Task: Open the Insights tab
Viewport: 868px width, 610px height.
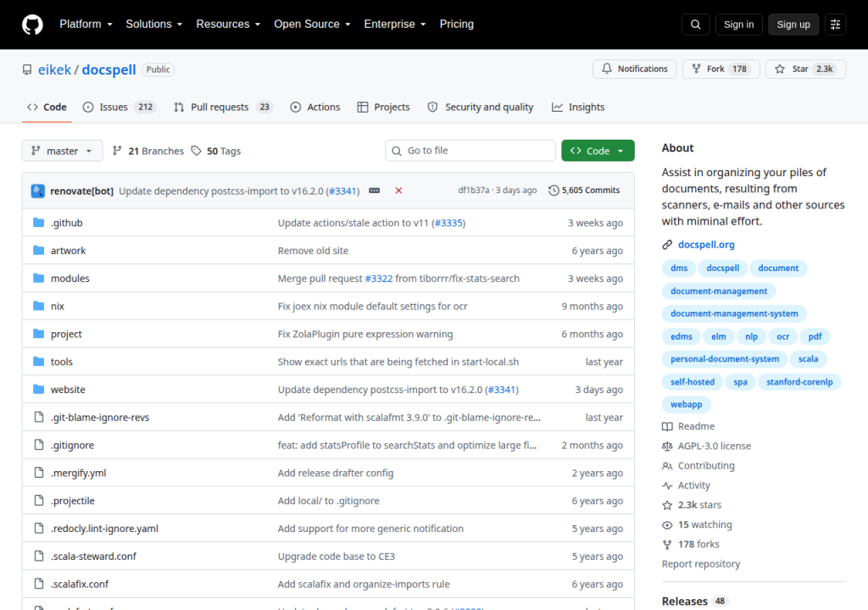Action: (x=578, y=107)
